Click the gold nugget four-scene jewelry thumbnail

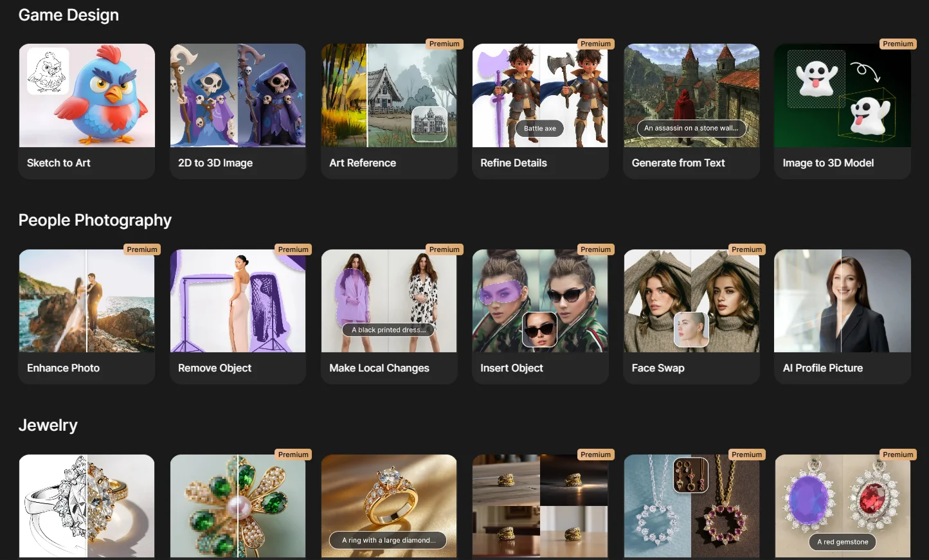[540, 506]
